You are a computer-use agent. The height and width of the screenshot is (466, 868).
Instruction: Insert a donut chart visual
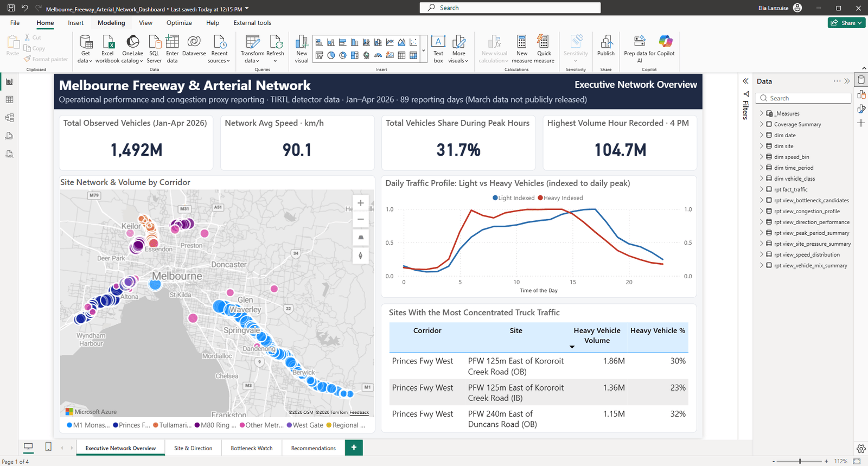click(343, 55)
